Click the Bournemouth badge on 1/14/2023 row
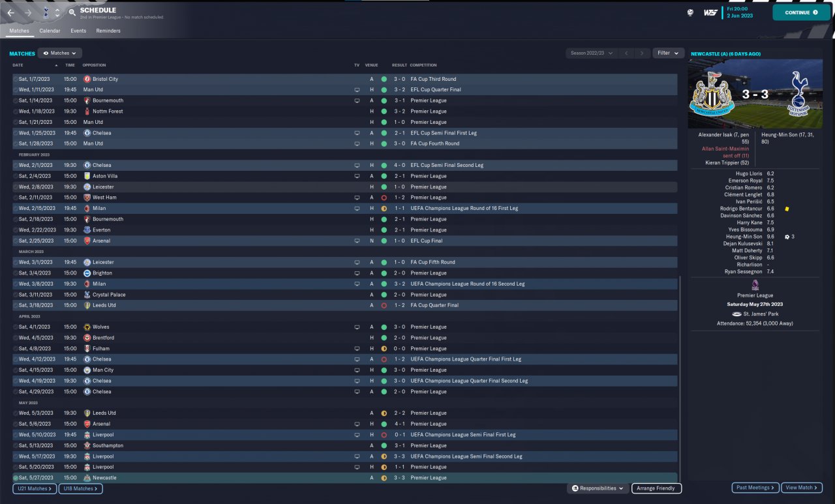This screenshot has height=504, width=835. [x=87, y=100]
